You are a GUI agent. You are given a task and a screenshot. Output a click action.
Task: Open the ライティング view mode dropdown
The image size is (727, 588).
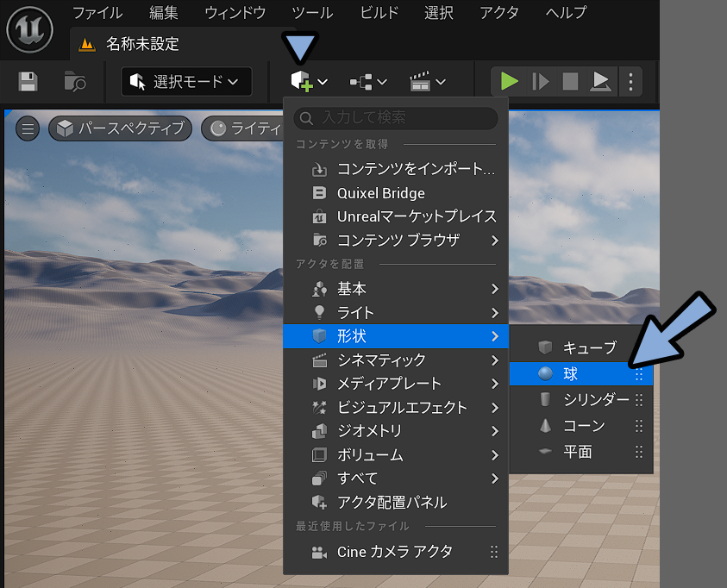[243, 128]
